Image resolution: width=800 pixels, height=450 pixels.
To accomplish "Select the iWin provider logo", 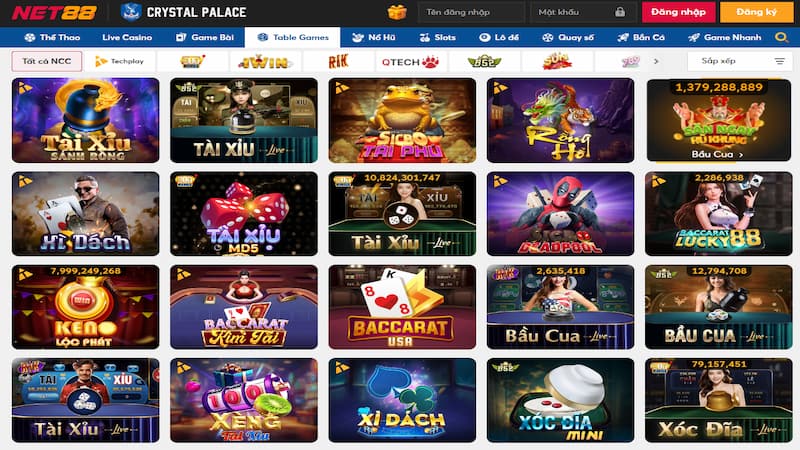I will pos(265,62).
